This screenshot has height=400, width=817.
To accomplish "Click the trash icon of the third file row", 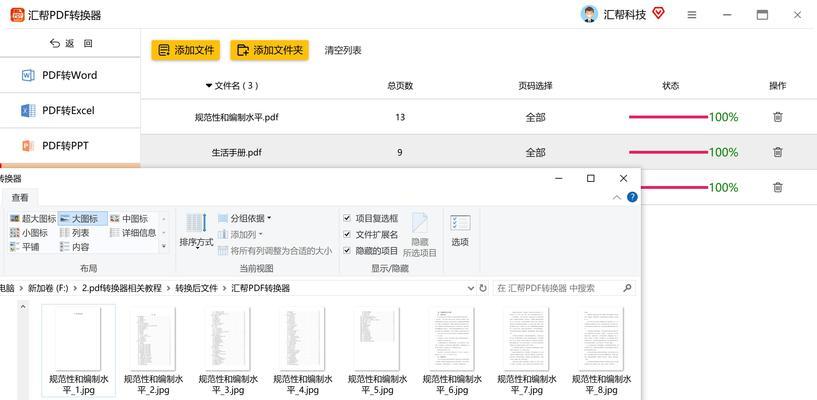I will coord(777,187).
